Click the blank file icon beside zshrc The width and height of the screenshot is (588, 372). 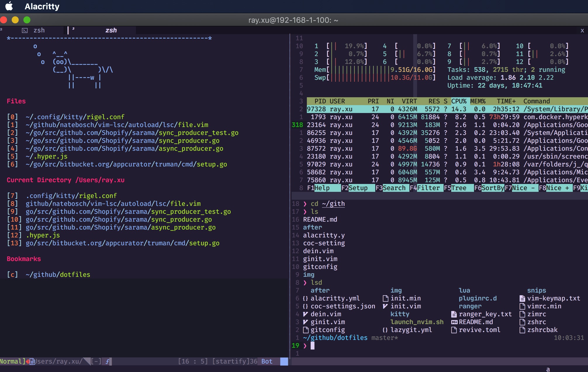click(522, 322)
